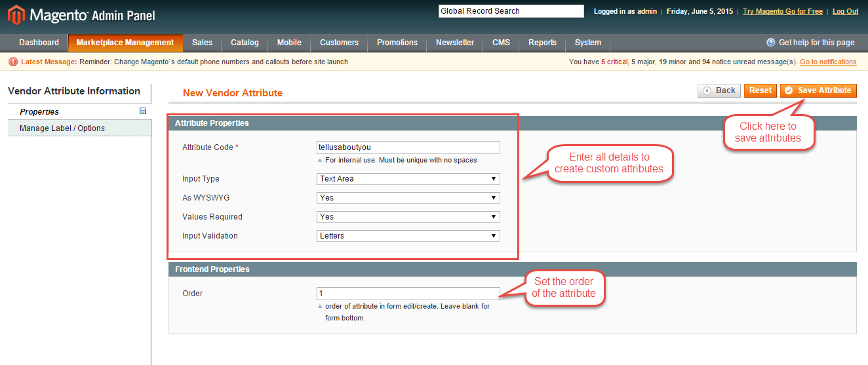Focus the Order input field

pyautogui.click(x=408, y=294)
